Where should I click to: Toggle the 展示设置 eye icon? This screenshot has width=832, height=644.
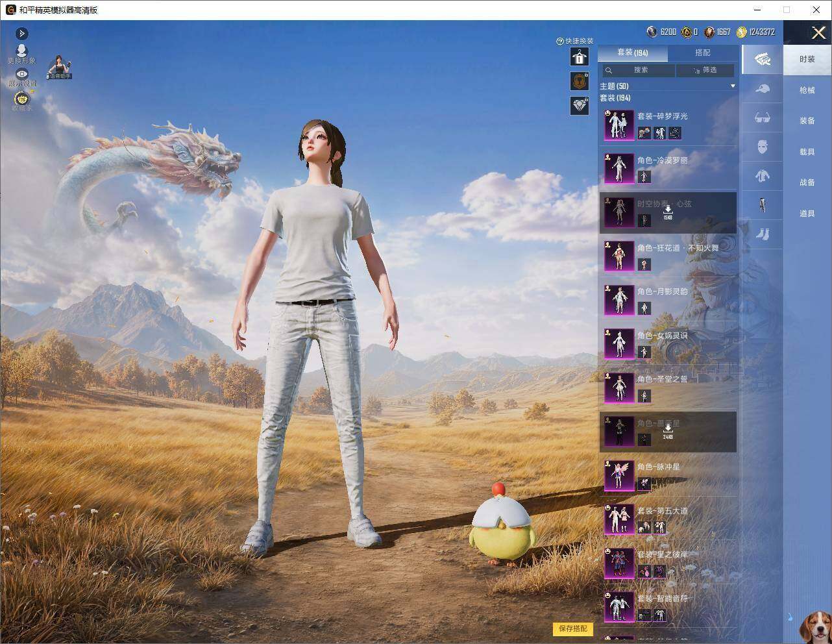pos(22,75)
